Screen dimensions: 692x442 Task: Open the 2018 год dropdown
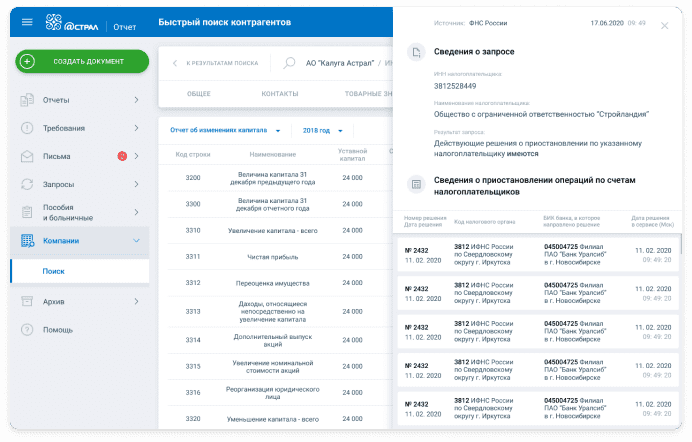(x=322, y=131)
